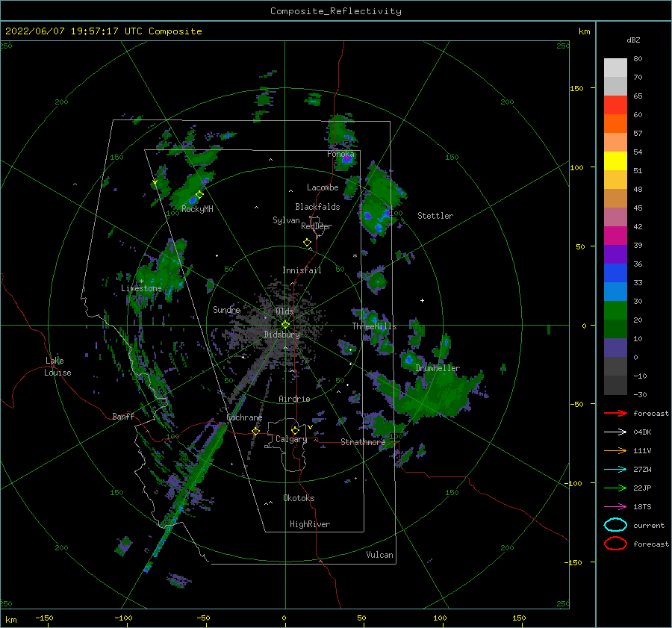
Task: Click the yellow 51-54 dBZ color swatch
Action: (x=615, y=161)
